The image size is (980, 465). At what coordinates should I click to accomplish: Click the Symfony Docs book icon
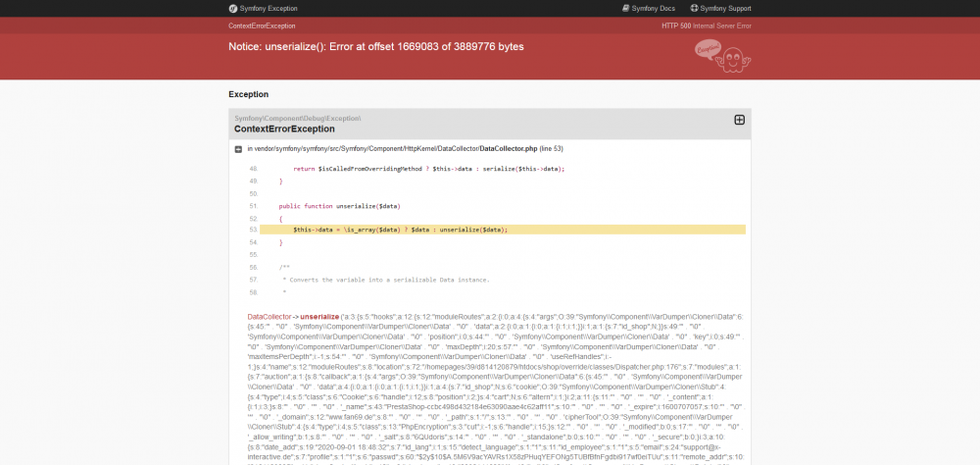tap(625, 9)
